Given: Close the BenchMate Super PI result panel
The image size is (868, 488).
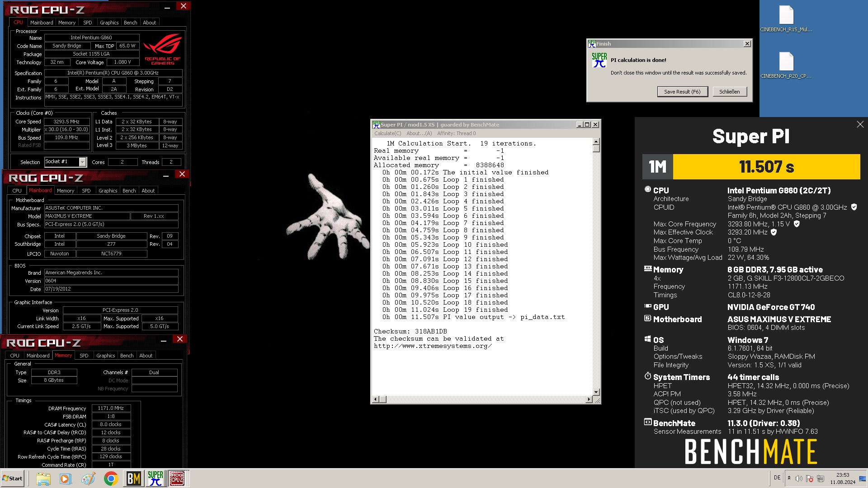Looking at the screenshot, I should (x=860, y=124).
